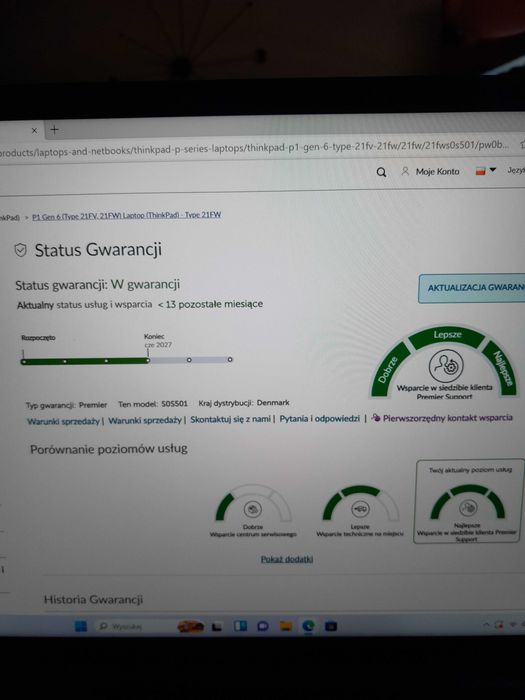Open the Windows Start menu
The height and width of the screenshot is (700, 525).
81,626
